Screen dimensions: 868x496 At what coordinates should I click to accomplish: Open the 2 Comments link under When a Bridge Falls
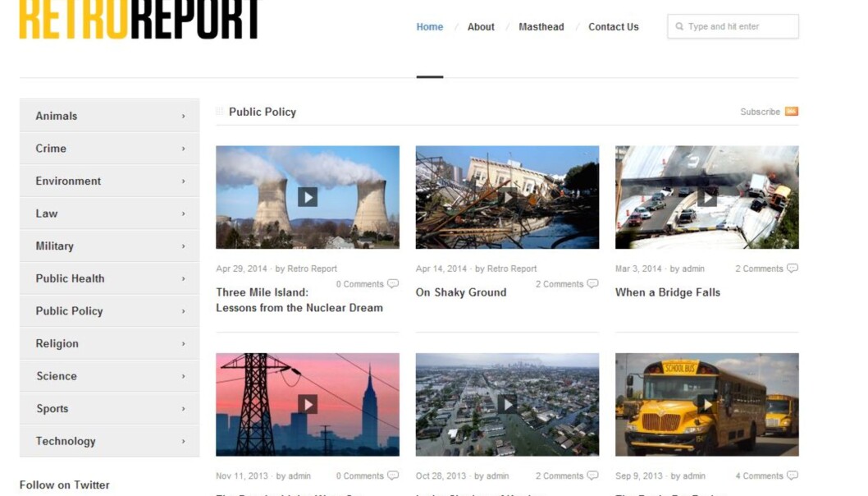pos(759,269)
